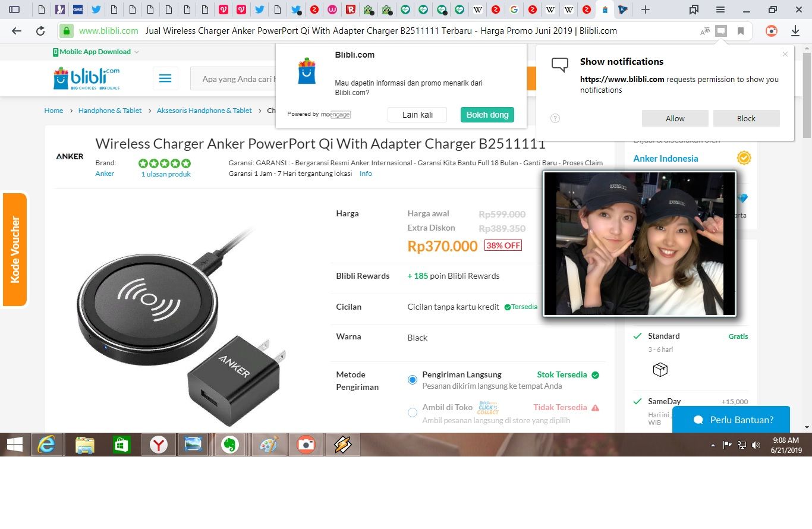Click the gold verified seller badge

[x=744, y=158]
